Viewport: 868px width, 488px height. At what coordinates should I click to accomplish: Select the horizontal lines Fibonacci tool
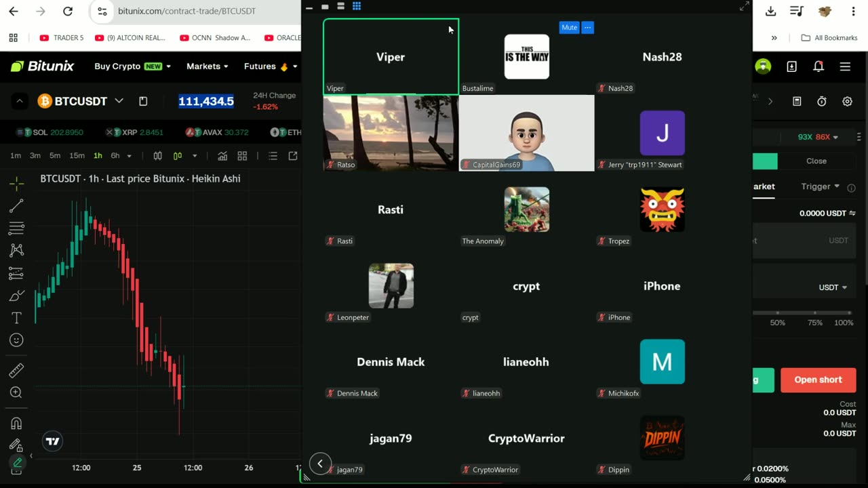click(x=17, y=228)
